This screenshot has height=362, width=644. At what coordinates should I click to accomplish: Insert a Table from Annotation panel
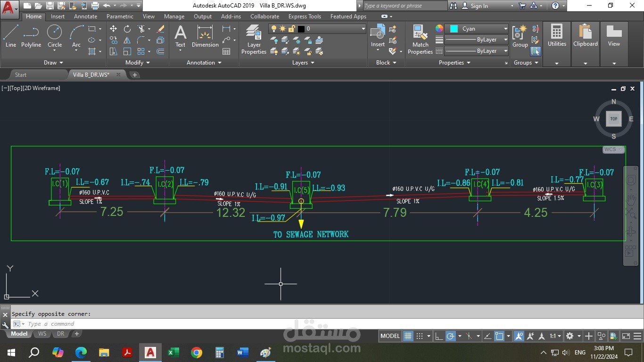point(226,51)
